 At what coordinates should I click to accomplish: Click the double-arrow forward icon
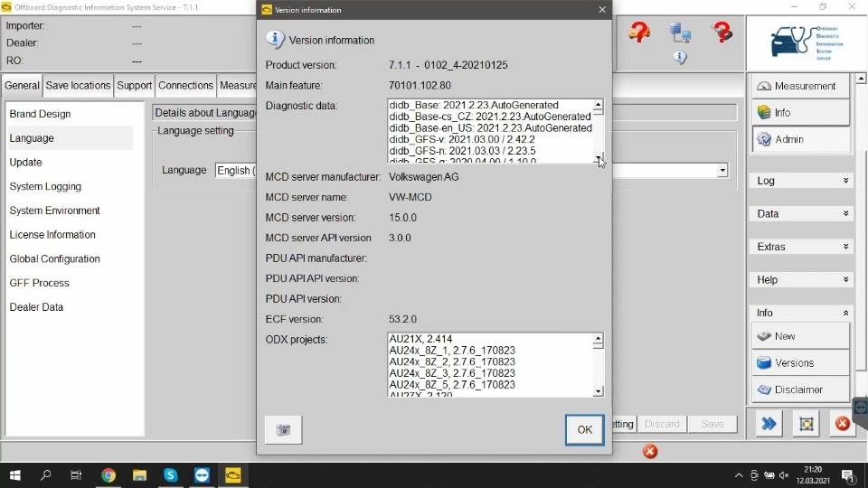(769, 425)
